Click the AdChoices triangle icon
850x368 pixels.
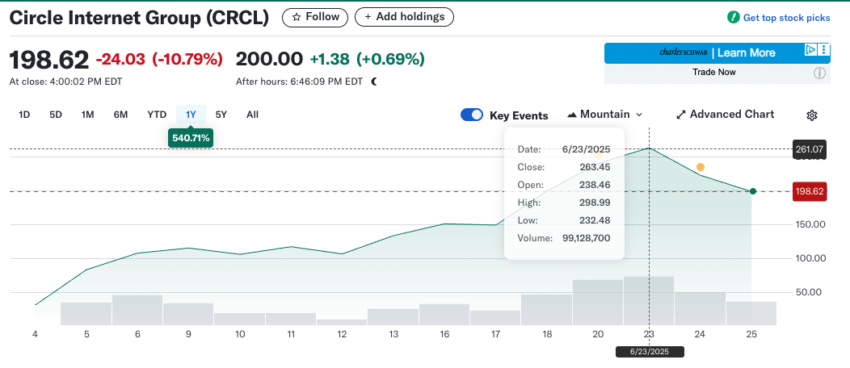tap(810, 50)
